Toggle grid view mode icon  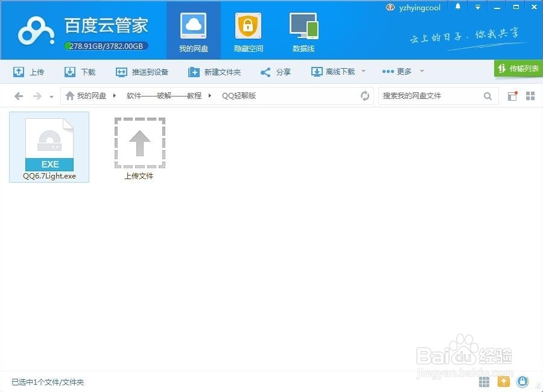pyautogui.click(x=530, y=96)
